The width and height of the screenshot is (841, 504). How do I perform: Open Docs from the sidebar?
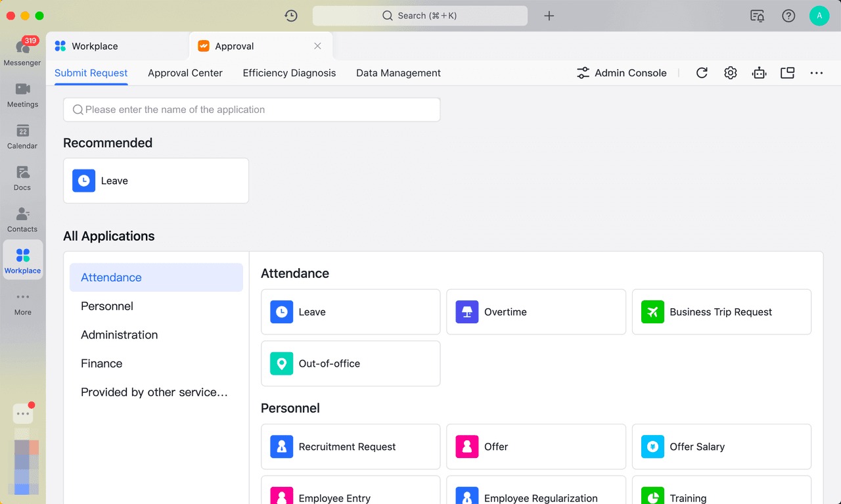22,177
